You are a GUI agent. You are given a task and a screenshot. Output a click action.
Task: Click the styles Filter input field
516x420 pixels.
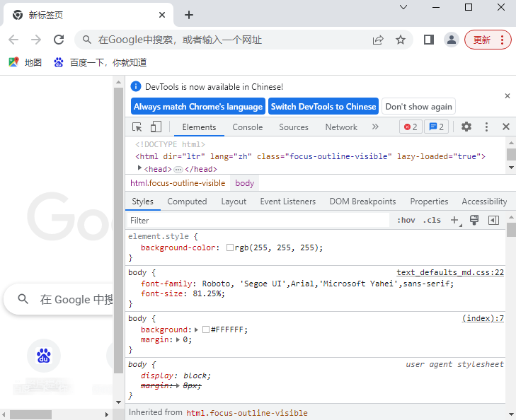point(258,220)
